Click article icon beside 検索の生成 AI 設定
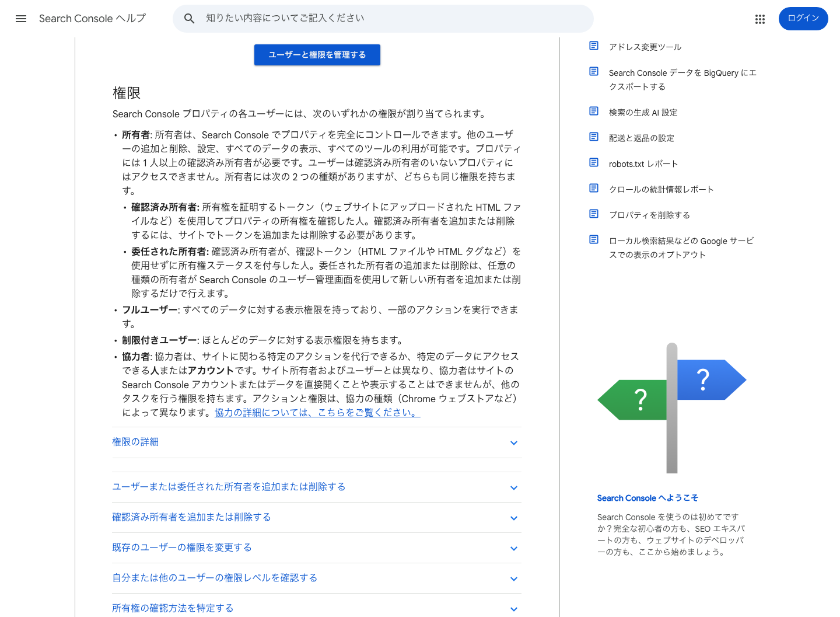Viewport: 840px width, 617px height. coord(594,111)
